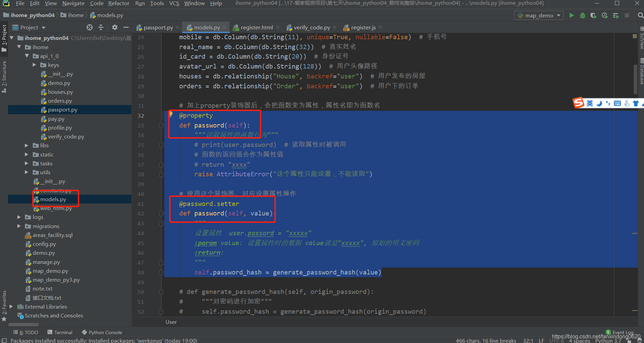Close the verify_code.py tab
This screenshot has width=644, height=343.
pos(335,27)
